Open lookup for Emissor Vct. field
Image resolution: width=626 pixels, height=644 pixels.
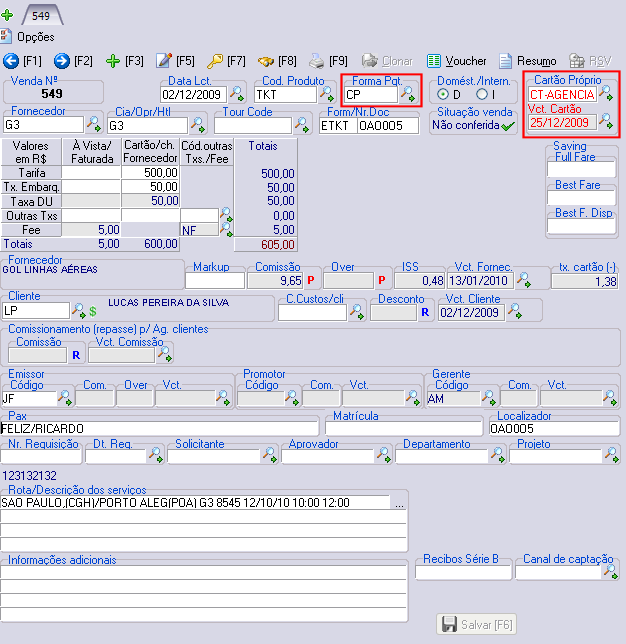coord(223,398)
